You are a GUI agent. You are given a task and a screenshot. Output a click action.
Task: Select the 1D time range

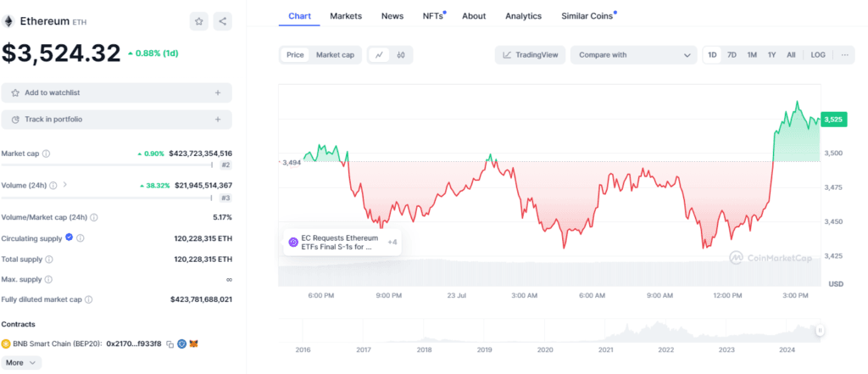712,55
